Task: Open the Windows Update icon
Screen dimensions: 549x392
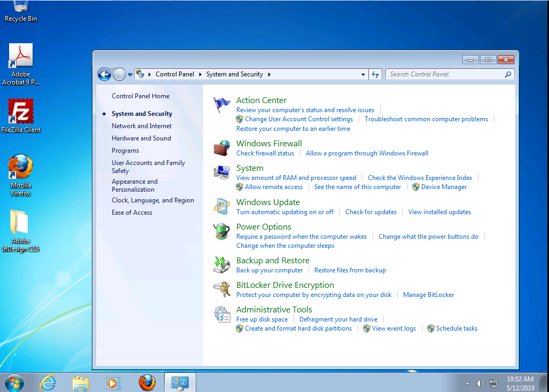Action: tap(221, 207)
